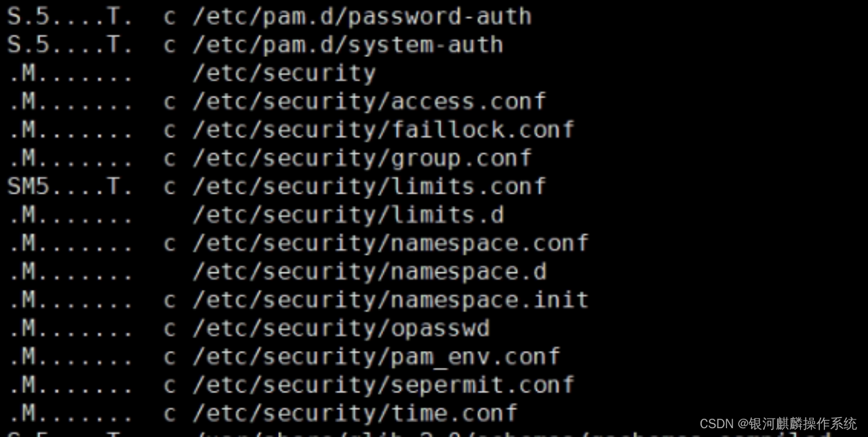Viewport: 868px width, 437px height.
Task: Click the /etc/security/limits.d directory path
Action: [x=348, y=215]
